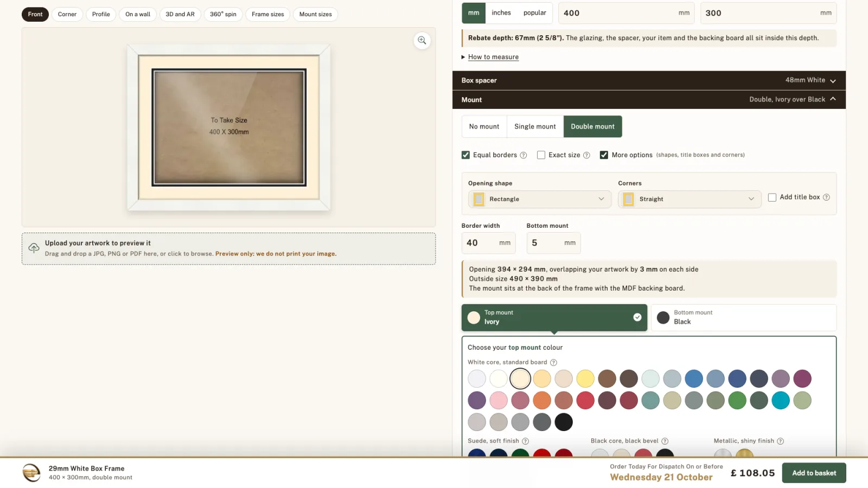Pick the turquoise mount colour swatch
868x488 pixels.
coord(781,400)
